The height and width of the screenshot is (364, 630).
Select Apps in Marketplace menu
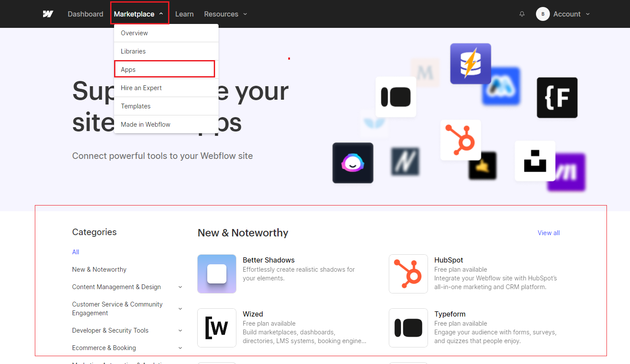click(166, 70)
